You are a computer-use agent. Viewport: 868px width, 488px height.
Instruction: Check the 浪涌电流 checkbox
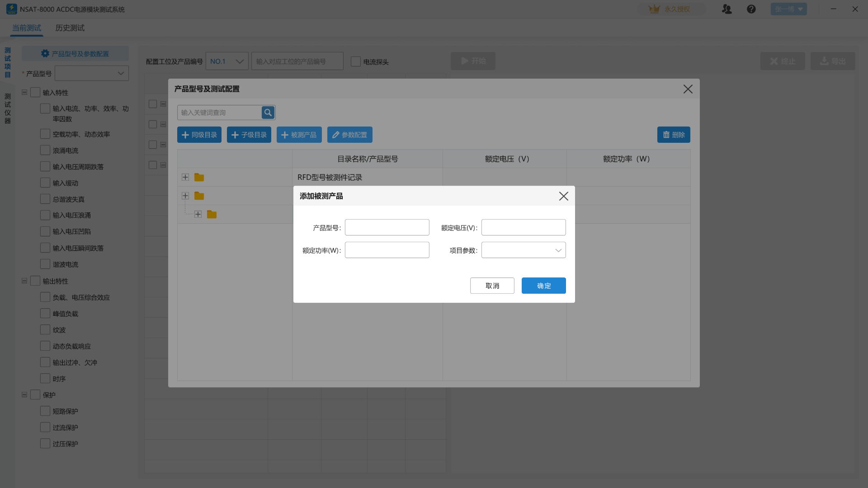click(x=45, y=150)
